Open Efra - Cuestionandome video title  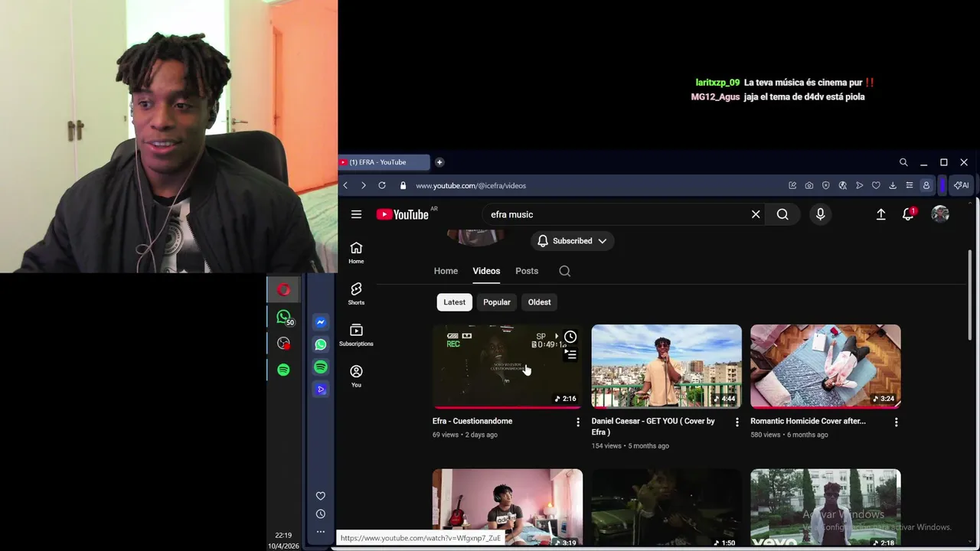coord(472,421)
